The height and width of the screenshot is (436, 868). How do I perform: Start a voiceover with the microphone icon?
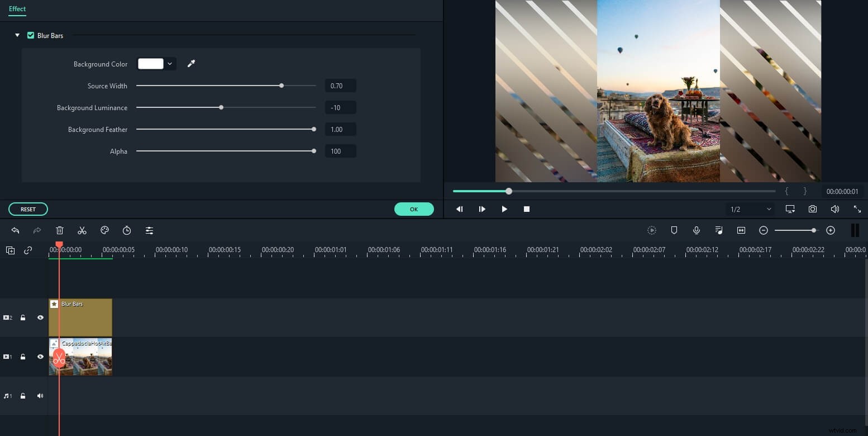tap(697, 230)
